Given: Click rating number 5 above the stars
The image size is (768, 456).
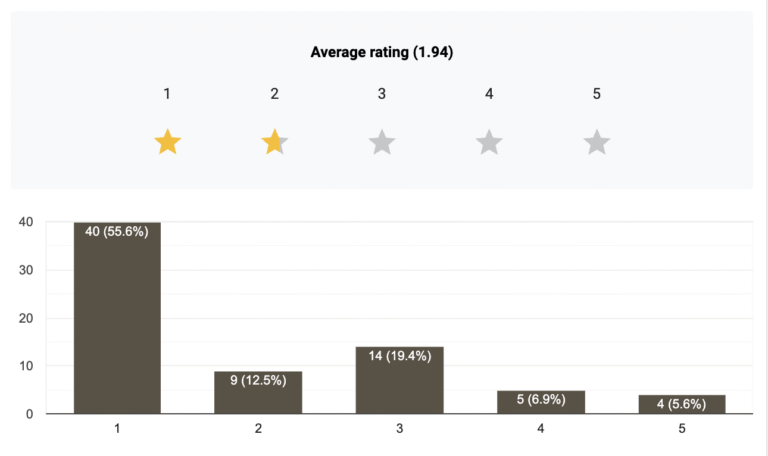Looking at the screenshot, I should 597,94.
